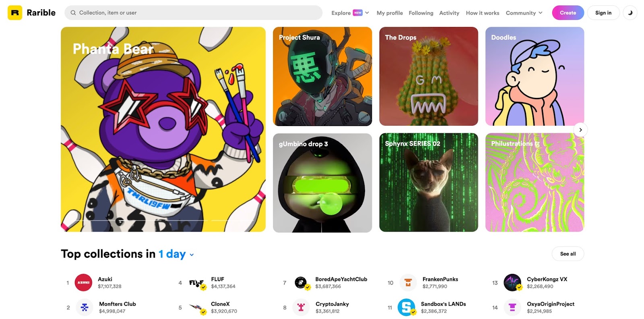Click the Rarible yellow logo icon
Image resolution: width=644 pixels, height=319 pixels.
tap(15, 13)
